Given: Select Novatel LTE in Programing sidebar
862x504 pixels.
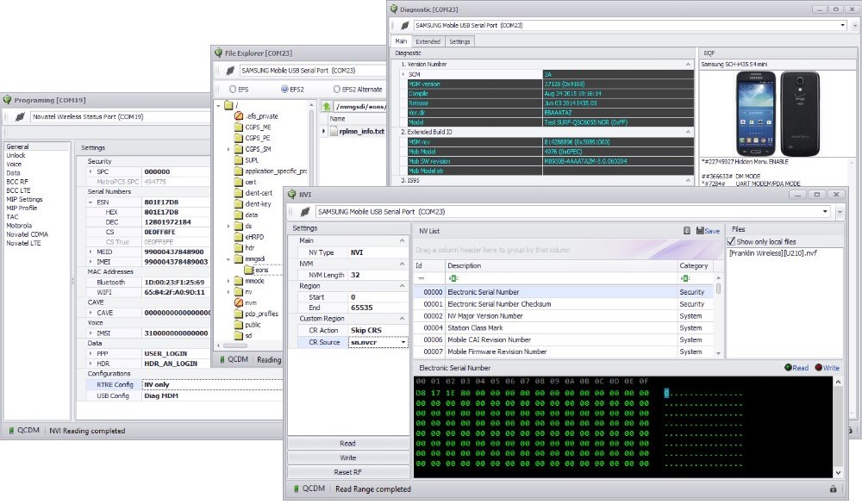Looking at the screenshot, I should 23,243.
